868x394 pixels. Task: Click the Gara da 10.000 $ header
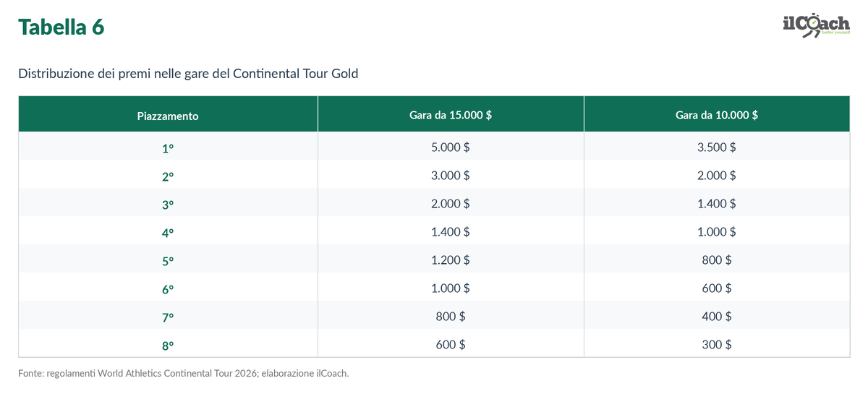717,115
